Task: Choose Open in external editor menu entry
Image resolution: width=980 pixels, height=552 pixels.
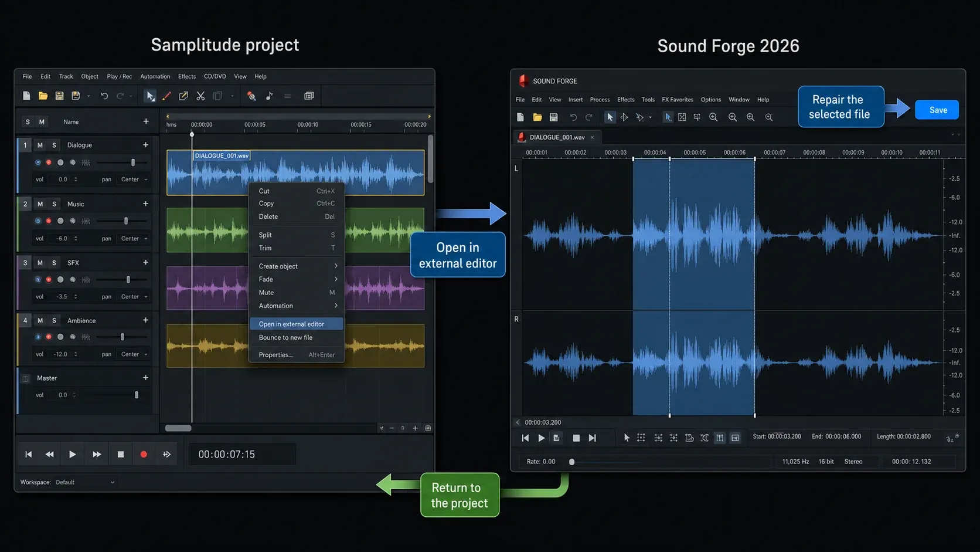Action: tap(297, 324)
